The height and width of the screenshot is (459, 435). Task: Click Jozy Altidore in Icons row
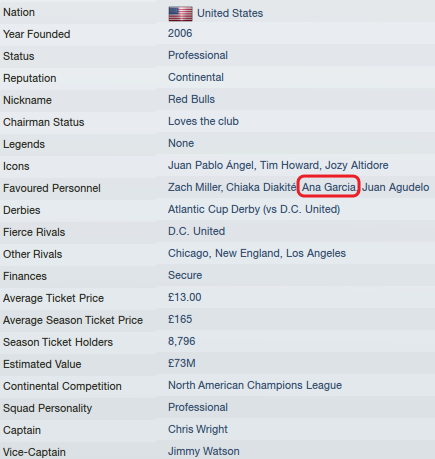tap(357, 165)
